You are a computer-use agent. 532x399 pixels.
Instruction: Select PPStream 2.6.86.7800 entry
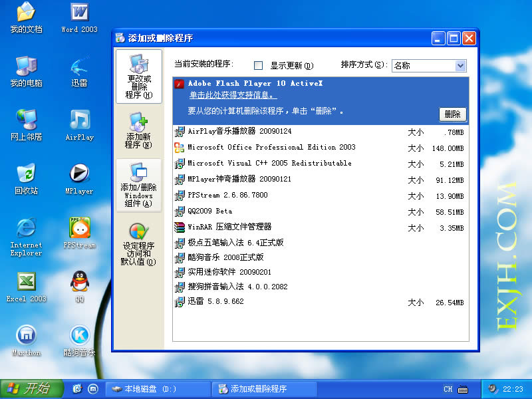coord(321,195)
